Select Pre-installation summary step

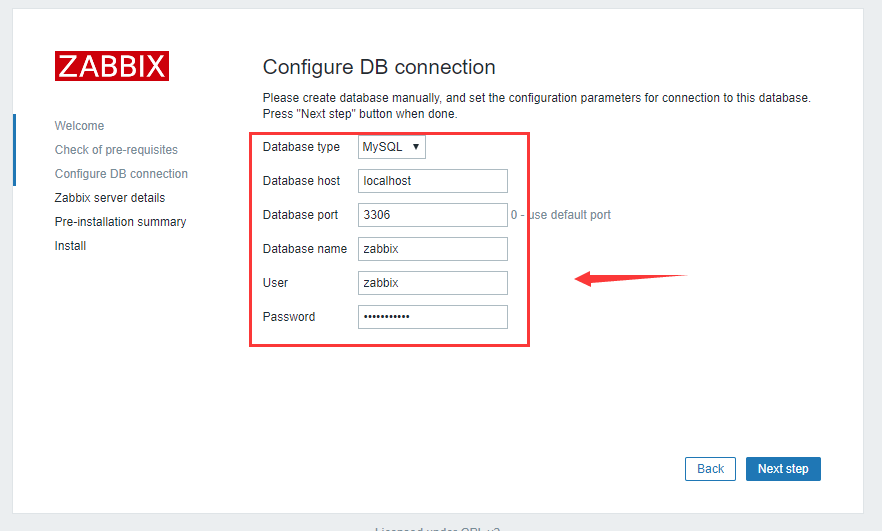(x=120, y=222)
